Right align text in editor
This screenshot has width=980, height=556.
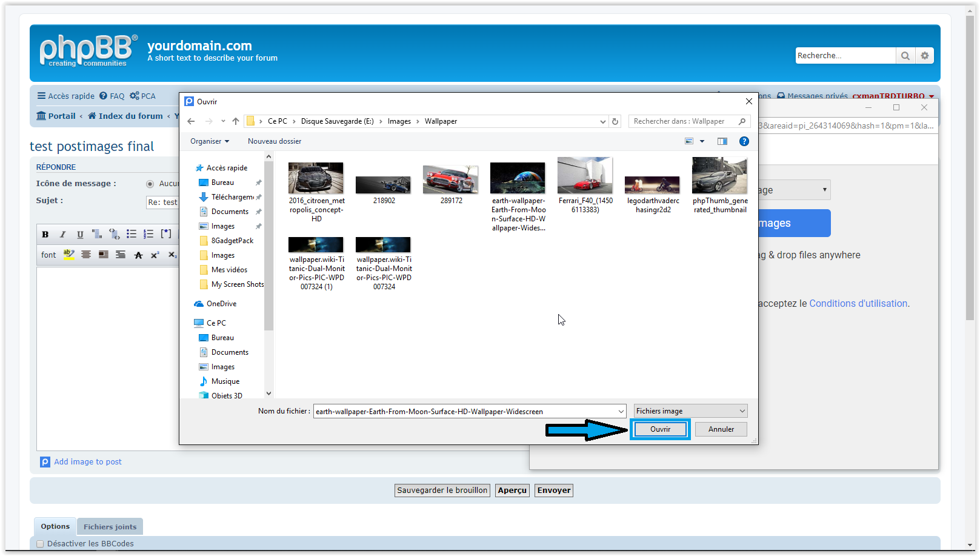(121, 255)
